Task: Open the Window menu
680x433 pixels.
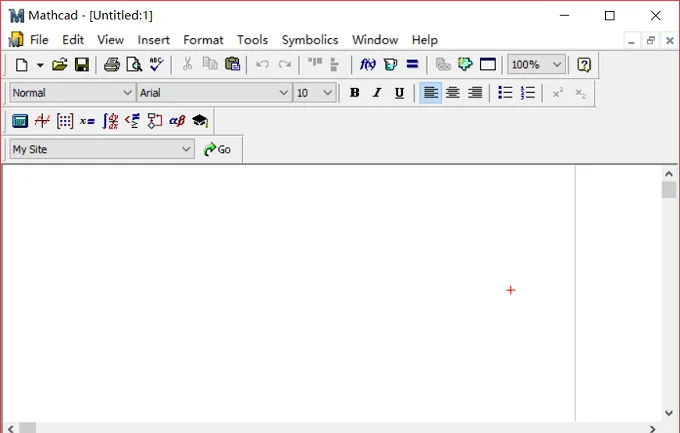Action: pyautogui.click(x=375, y=40)
